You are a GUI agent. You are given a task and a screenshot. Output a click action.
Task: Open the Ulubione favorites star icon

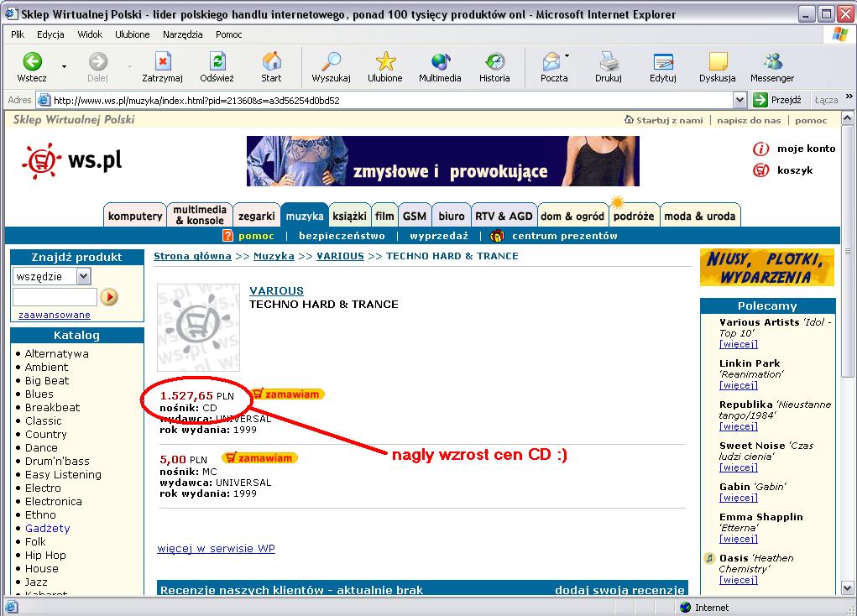coord(385,61)
